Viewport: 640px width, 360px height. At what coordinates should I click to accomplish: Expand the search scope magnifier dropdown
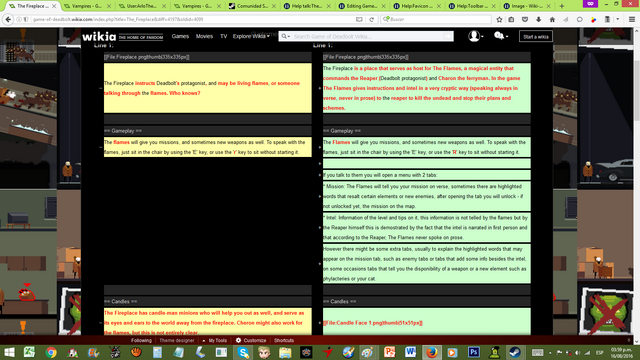285,36
